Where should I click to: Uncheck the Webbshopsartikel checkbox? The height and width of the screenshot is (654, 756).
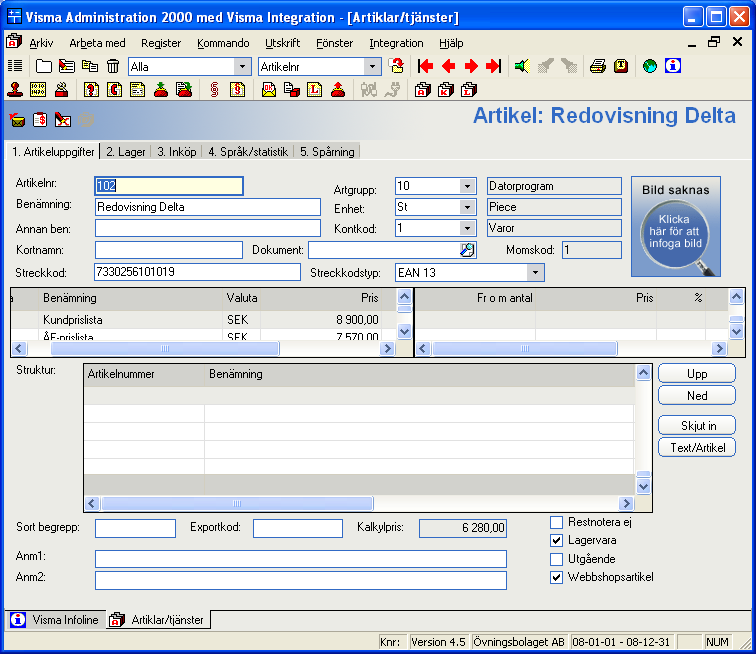click(x=556, y=577)
